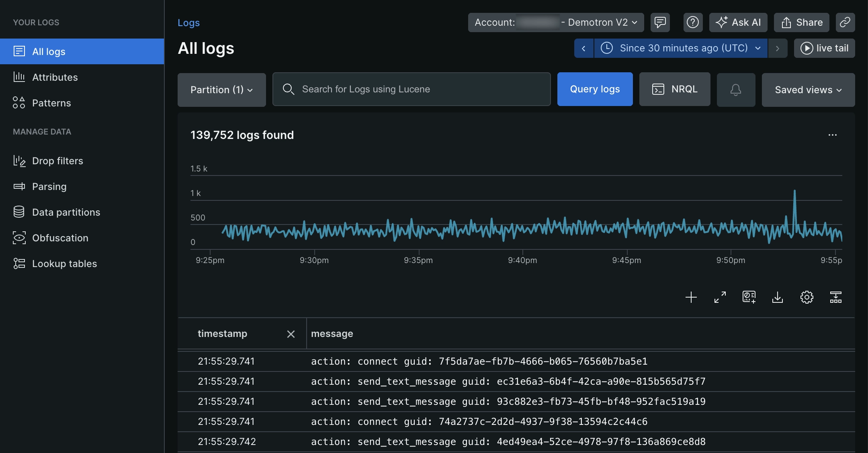Open the time range picker dropdown

point(681,48)
